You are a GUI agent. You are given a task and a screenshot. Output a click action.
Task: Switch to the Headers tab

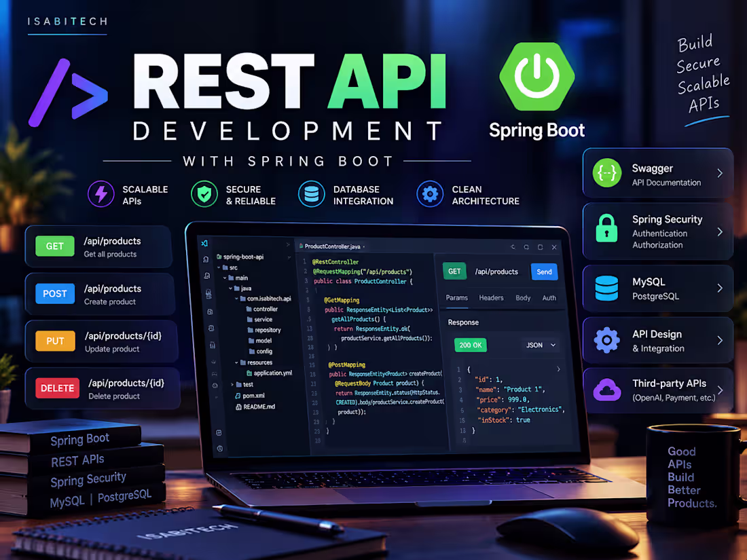click(x=491, y=297)
